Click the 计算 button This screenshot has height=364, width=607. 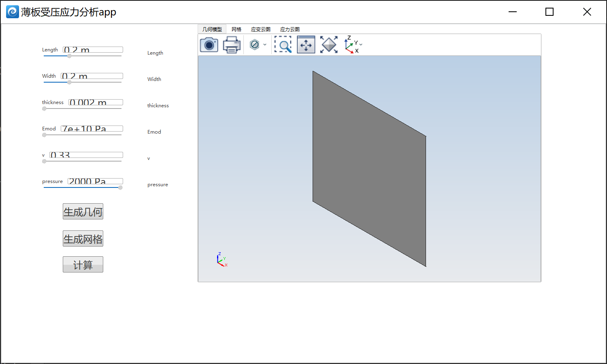(x=83, y=264)
